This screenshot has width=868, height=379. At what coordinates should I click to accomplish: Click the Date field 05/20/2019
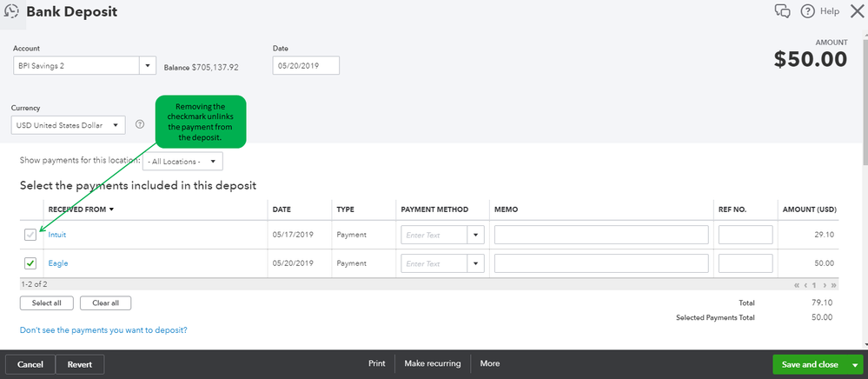306,65
